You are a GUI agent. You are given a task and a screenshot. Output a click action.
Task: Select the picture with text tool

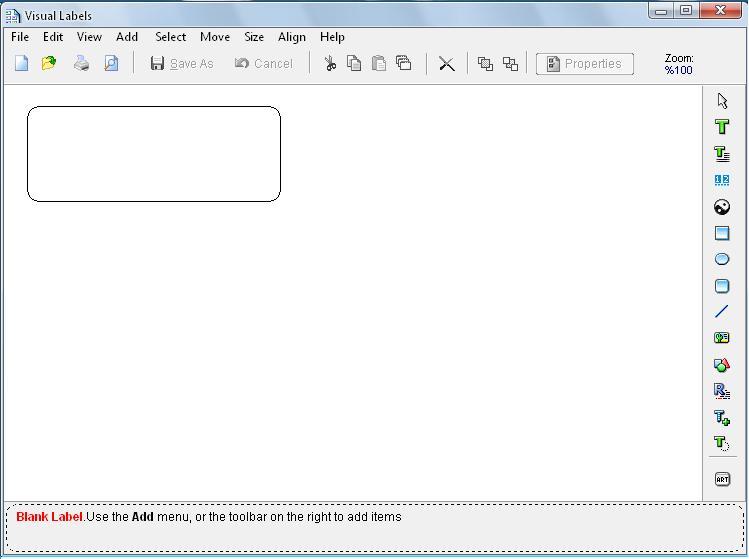point(722,338)
